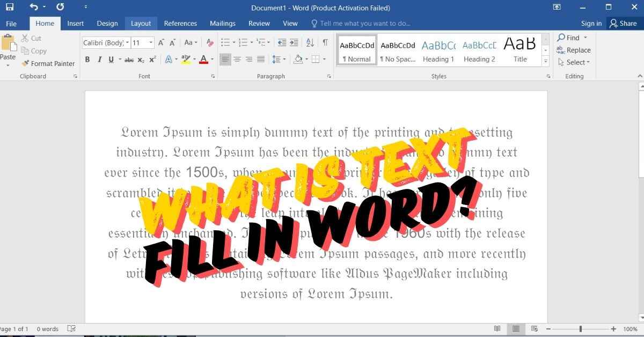Viewport: 644px width, 337px height.
Task: Click the Tell me search box
Action: 365,23
